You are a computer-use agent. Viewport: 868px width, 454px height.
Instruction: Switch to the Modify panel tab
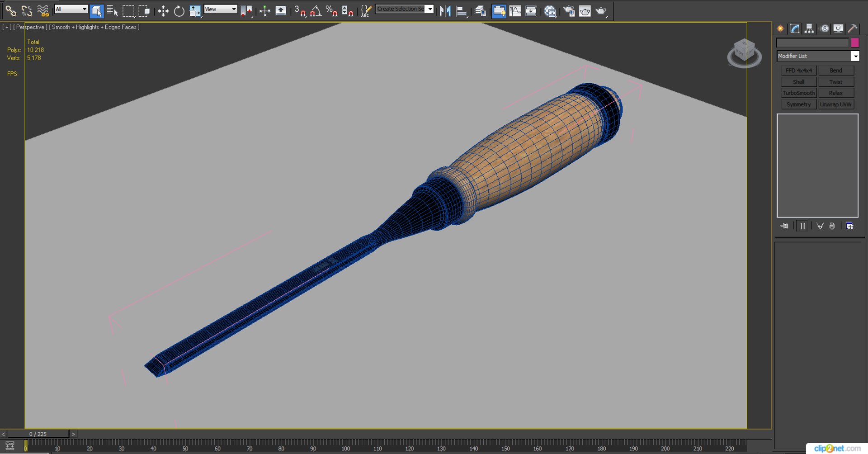[x=795, y=28]
